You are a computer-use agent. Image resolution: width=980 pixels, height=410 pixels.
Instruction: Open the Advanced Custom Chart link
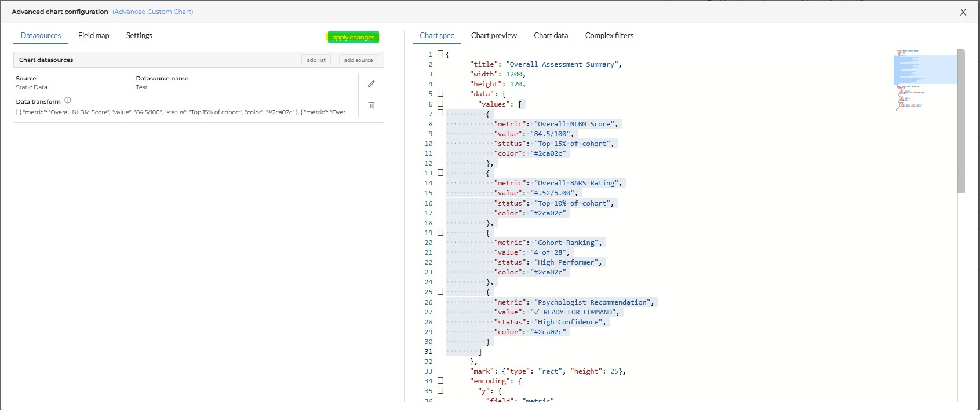153,12
